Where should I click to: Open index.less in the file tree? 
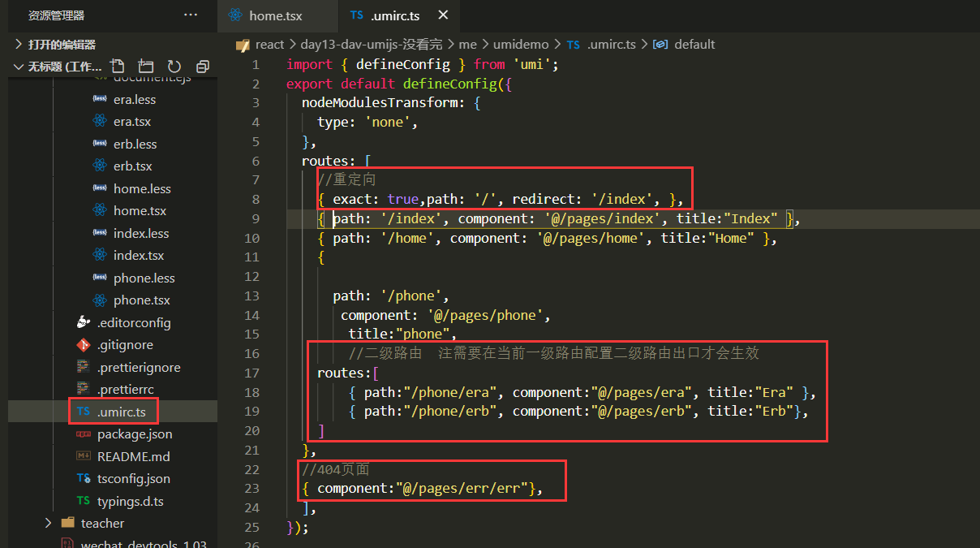coord(141,233)
